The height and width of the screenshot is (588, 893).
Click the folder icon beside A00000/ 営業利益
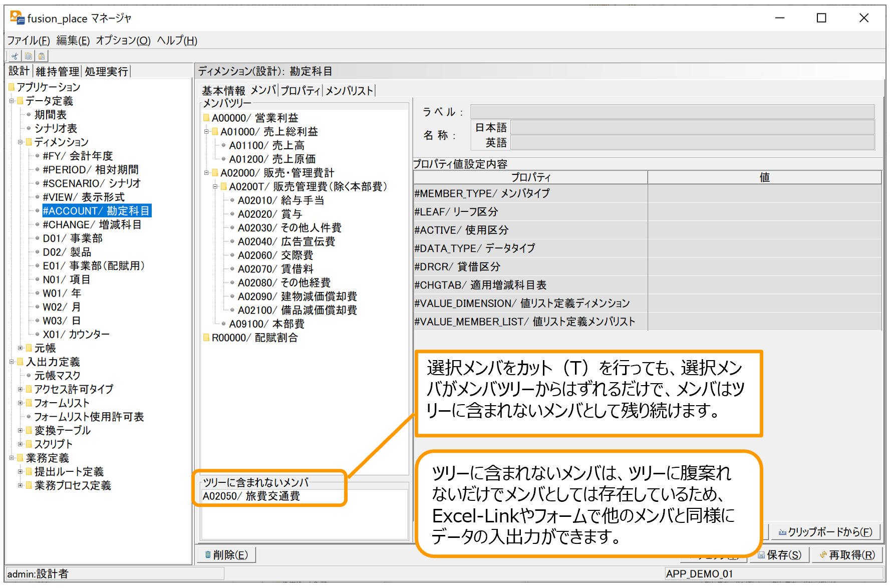[x=206, y=118]
